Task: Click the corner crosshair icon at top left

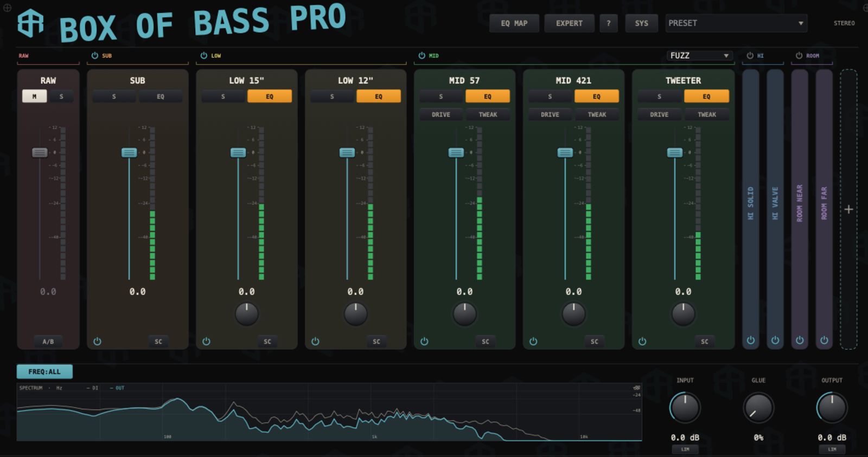Action: tap(7, 8)
